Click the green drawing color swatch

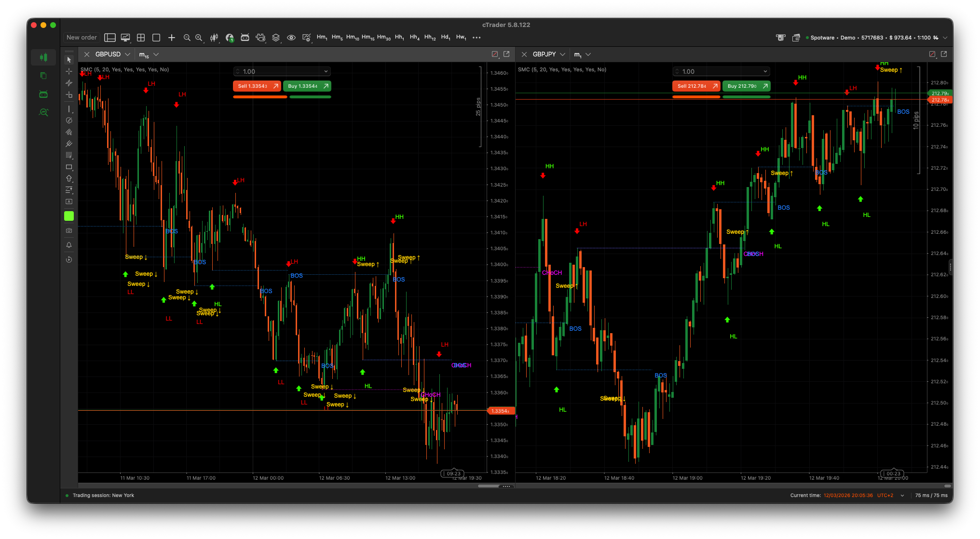[x=69, y=216]
